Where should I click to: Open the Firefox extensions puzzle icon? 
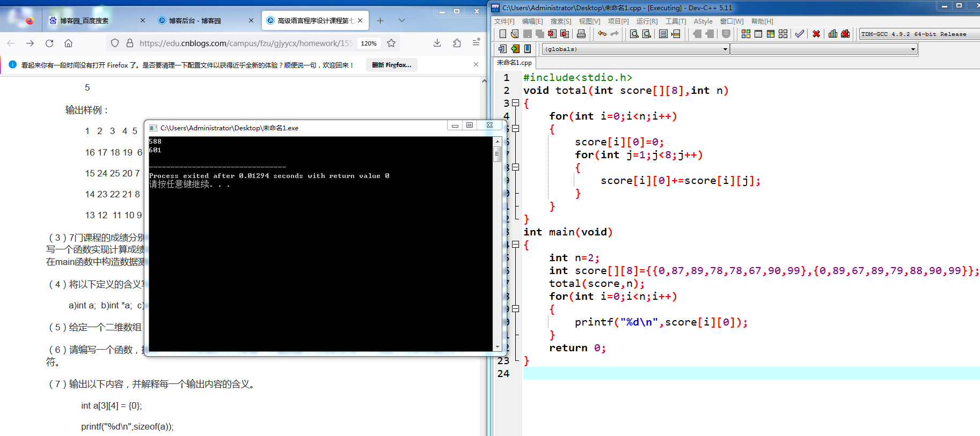[457, 43]
